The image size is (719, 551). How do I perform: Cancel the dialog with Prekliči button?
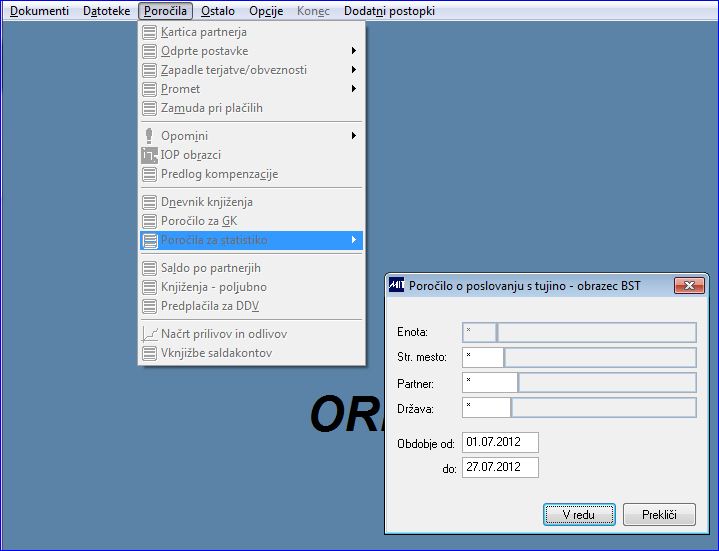pos(659,514)
